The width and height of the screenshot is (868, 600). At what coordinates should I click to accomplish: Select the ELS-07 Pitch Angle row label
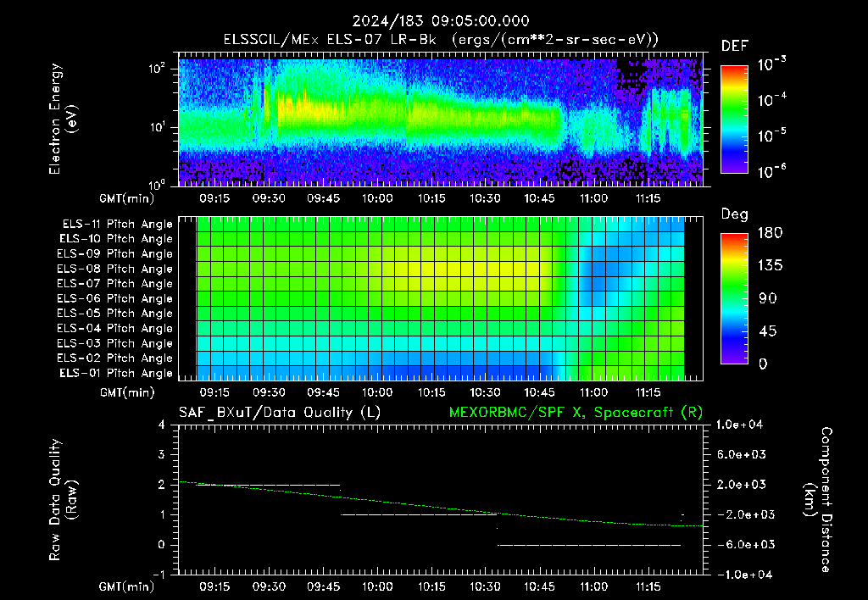[x=115, y=283]
